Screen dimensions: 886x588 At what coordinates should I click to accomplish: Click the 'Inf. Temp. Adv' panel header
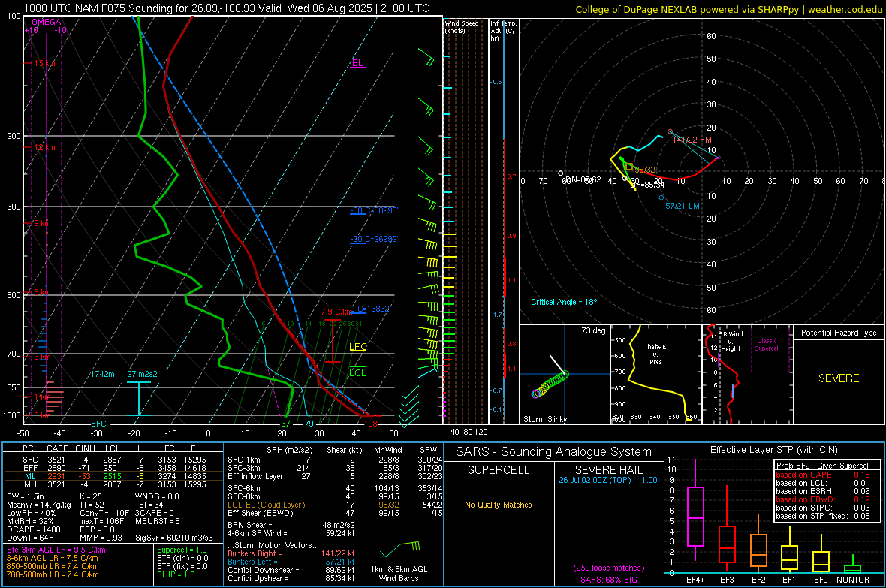tap(502, 31)
